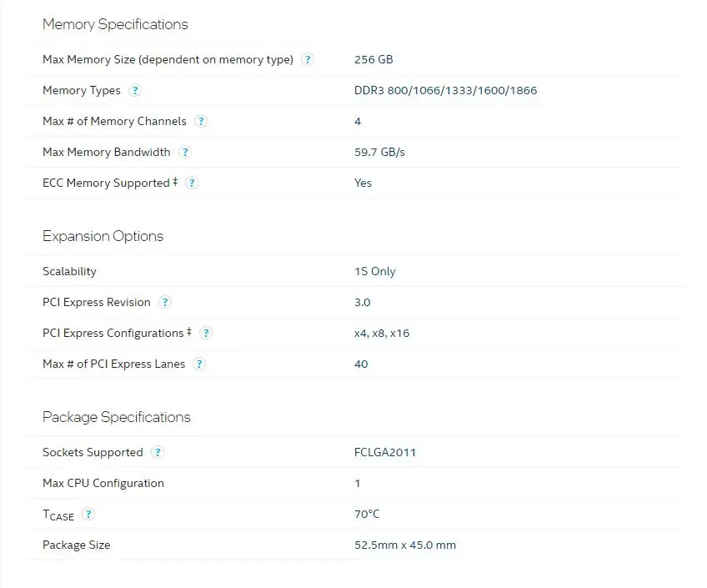Click the TCASE question mark icon

click(88, 514)
